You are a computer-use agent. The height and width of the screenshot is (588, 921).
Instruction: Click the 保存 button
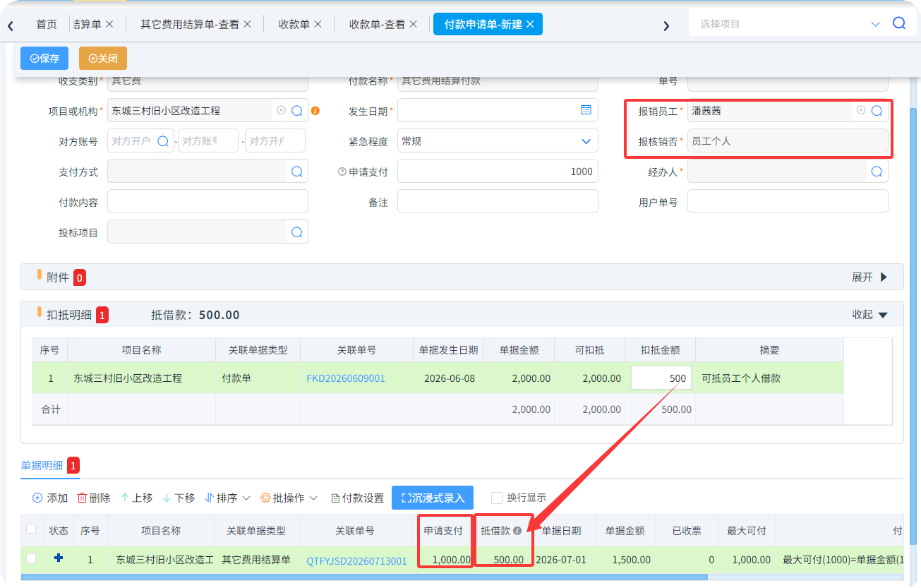(44, 59)
